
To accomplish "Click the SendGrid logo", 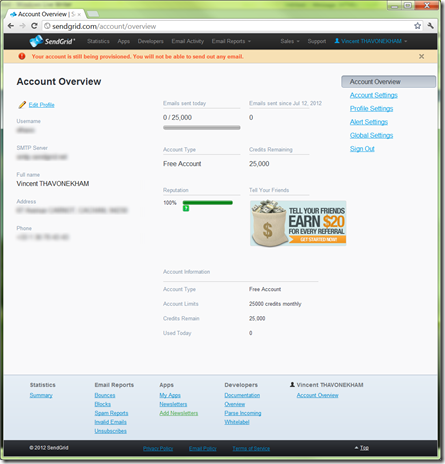I will point(52,41).
